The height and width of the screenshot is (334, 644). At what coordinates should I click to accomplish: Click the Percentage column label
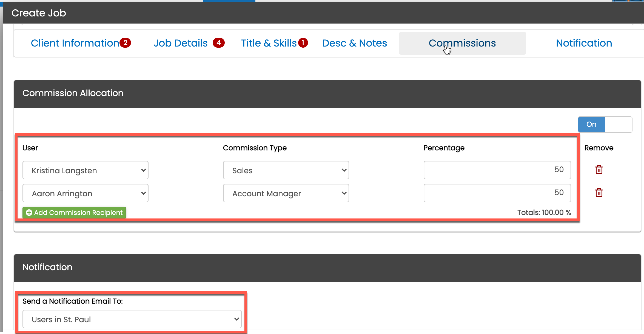tap(444, 148)
